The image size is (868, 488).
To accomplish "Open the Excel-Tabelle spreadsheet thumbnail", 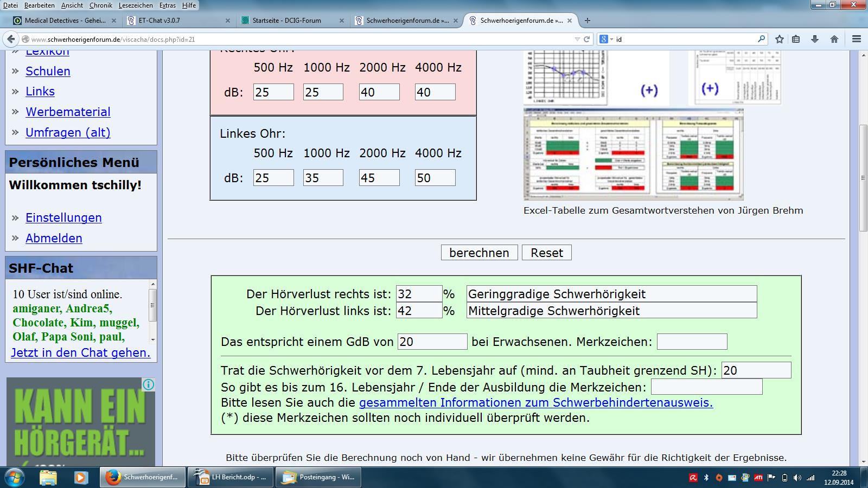I will (x=633, y=155).
